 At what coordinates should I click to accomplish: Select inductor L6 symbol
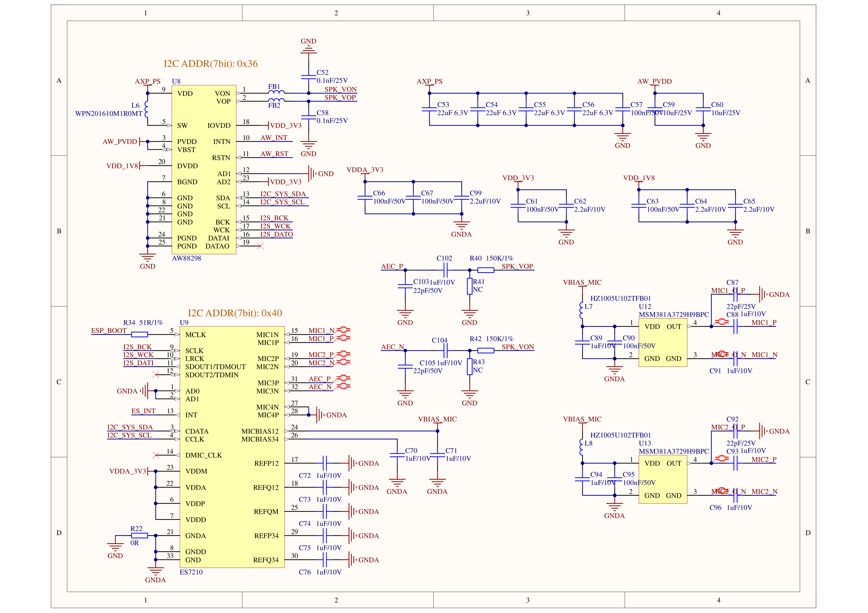(x=147, y=109)
